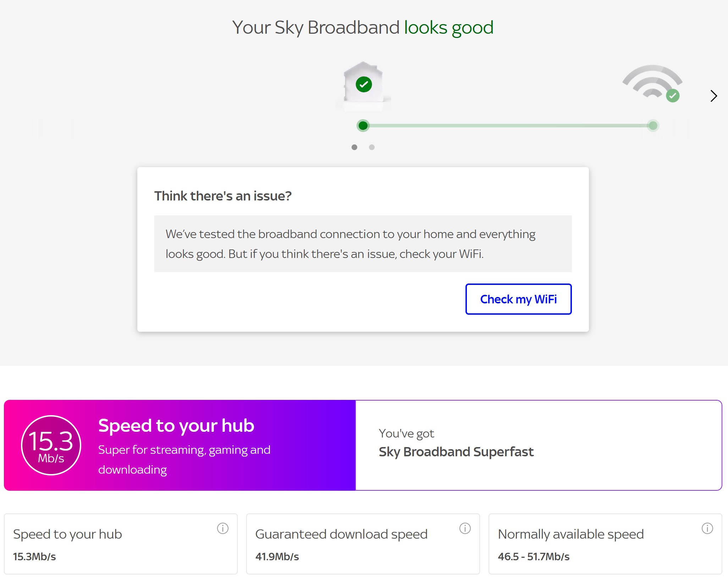
Task: Select the first carousel page dot
Action: (x=354, y=147)
